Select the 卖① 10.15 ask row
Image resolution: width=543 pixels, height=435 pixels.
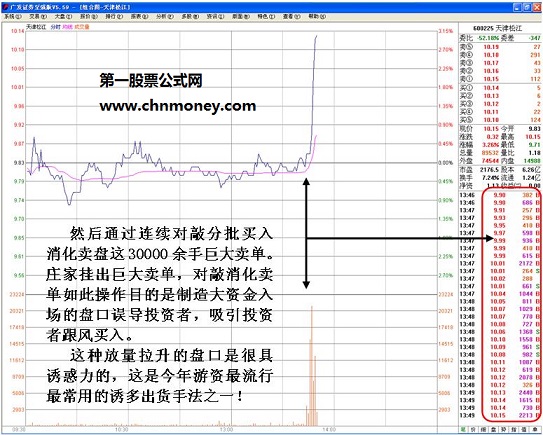click(x=500, y=79)
